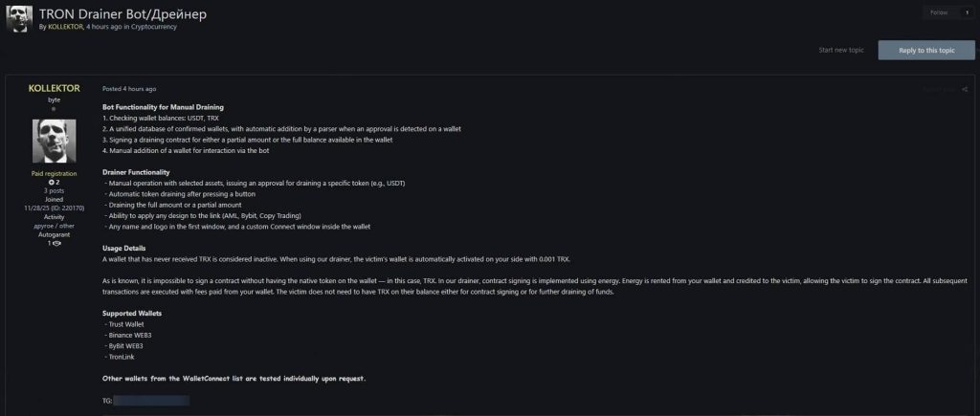Select the Report post link
The width and height of the screenshot is (980, 416).
click(938, 89)
